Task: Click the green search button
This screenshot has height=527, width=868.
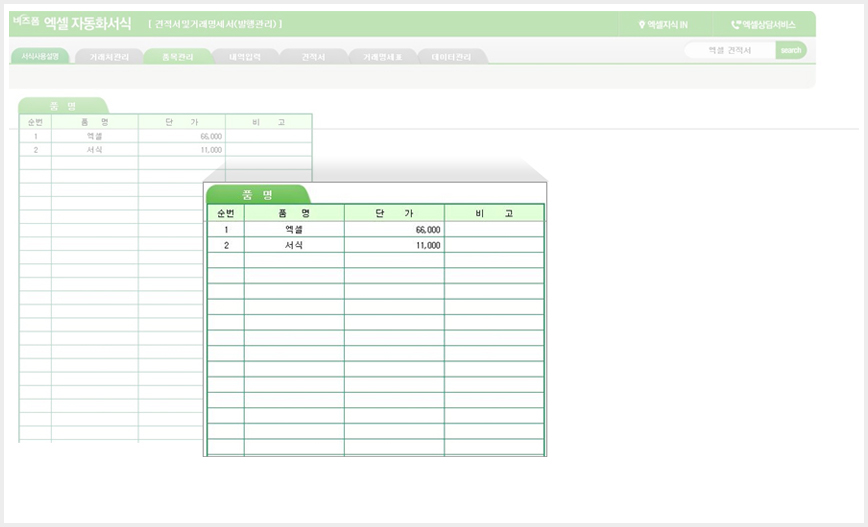Action: pos(791,50)
